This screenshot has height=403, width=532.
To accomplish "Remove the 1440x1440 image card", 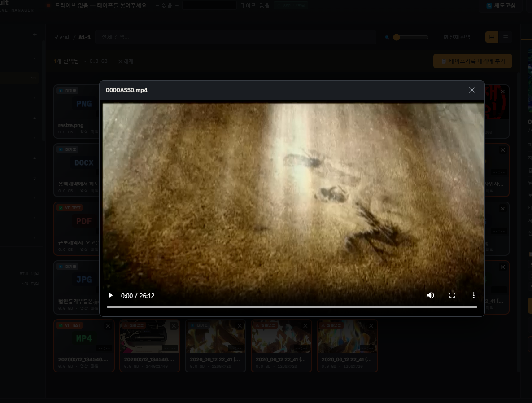I will 174,326.
